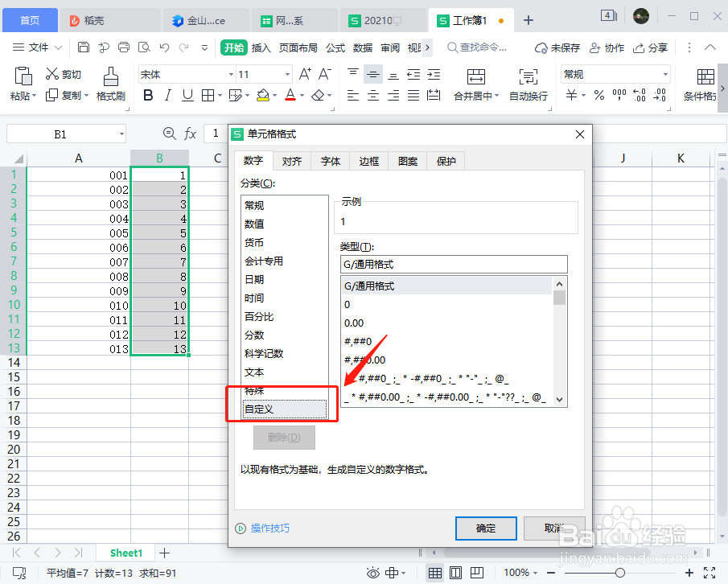Click the zoom magnifier beside formula bar

click(x=170, y=134)
